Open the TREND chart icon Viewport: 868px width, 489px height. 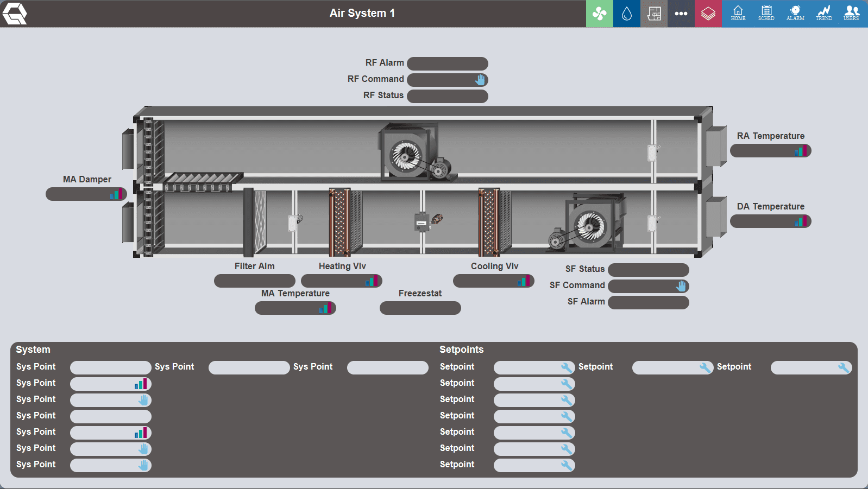point(823,14)
